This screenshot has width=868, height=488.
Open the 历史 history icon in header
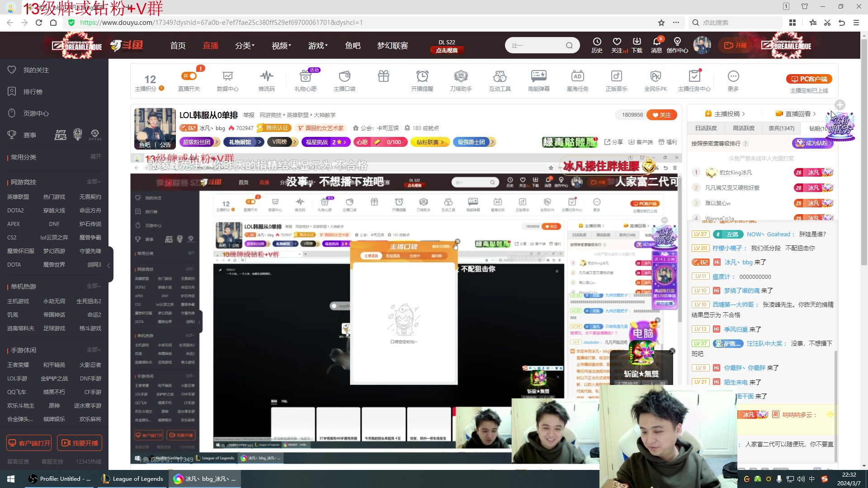click(597, 45)
